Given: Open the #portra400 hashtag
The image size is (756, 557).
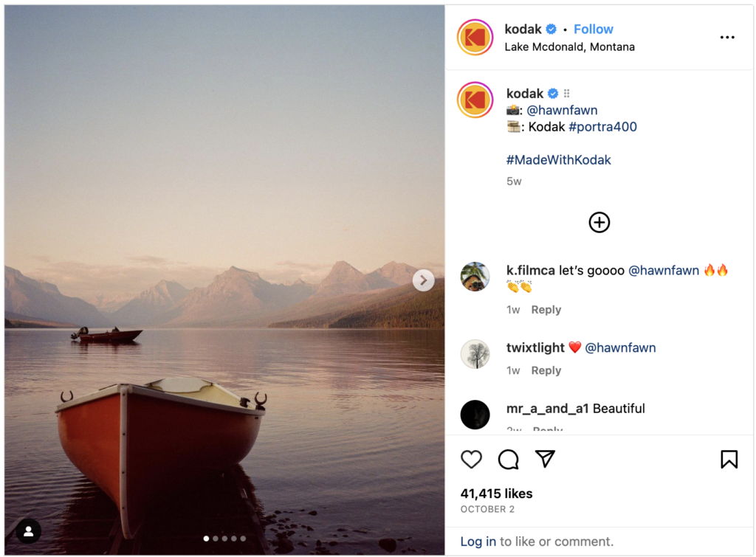Looking at the screenshot, I should point(602,127).
